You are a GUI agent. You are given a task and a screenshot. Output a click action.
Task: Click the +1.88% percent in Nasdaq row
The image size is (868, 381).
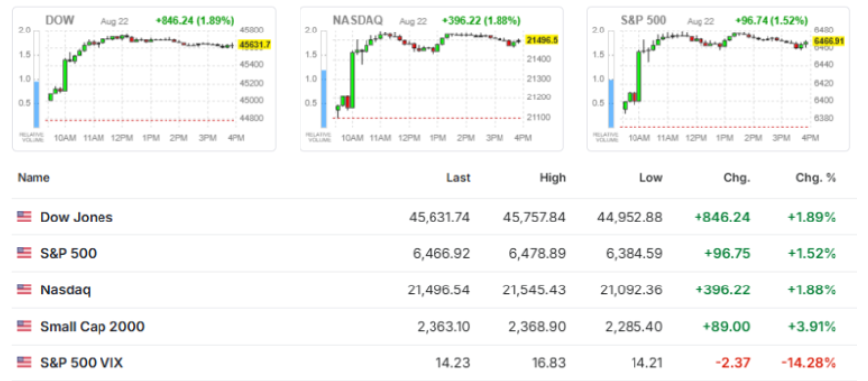click(812, 289)
